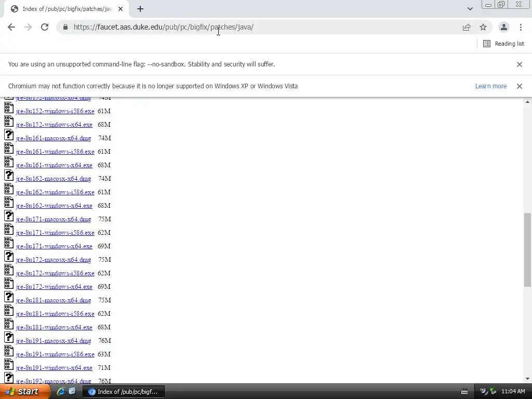Dismiss the Windows XP unsupported warning
Viewport: 532px width, 399px height.
tap(520, 86)
